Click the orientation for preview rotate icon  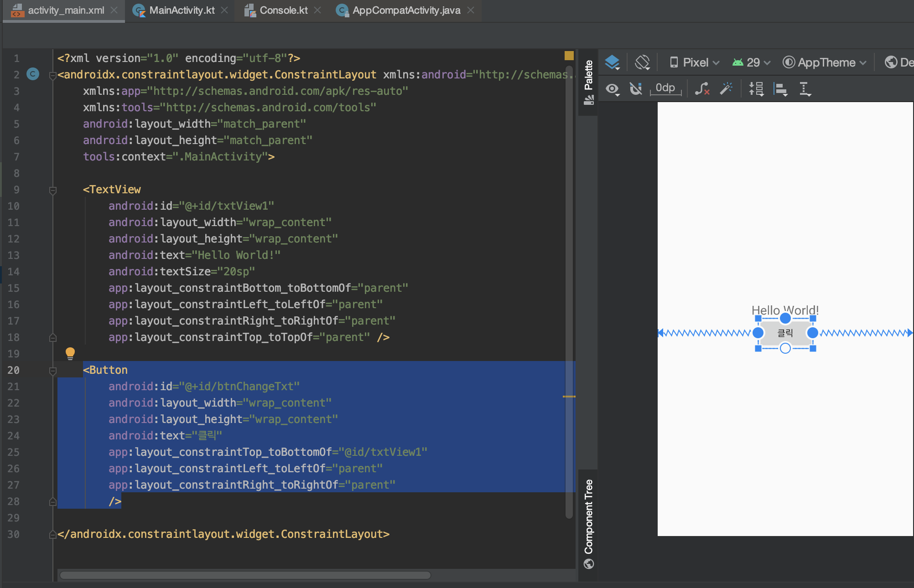642,62
